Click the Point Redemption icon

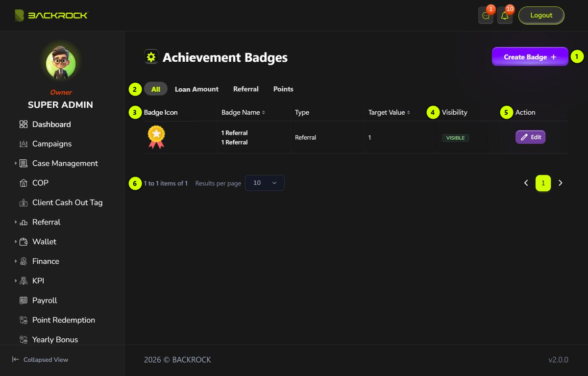coord(24,320)
